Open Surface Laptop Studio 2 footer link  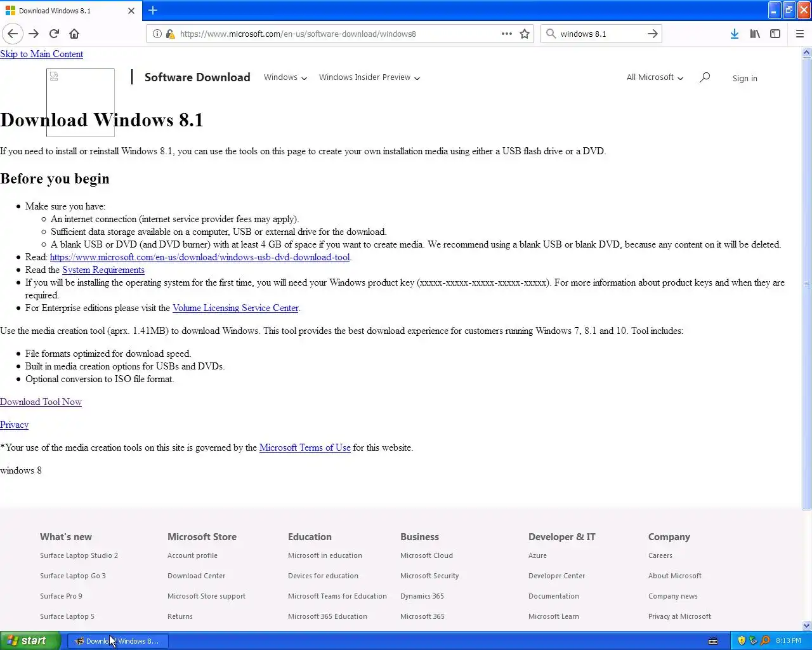pos(79,555)
